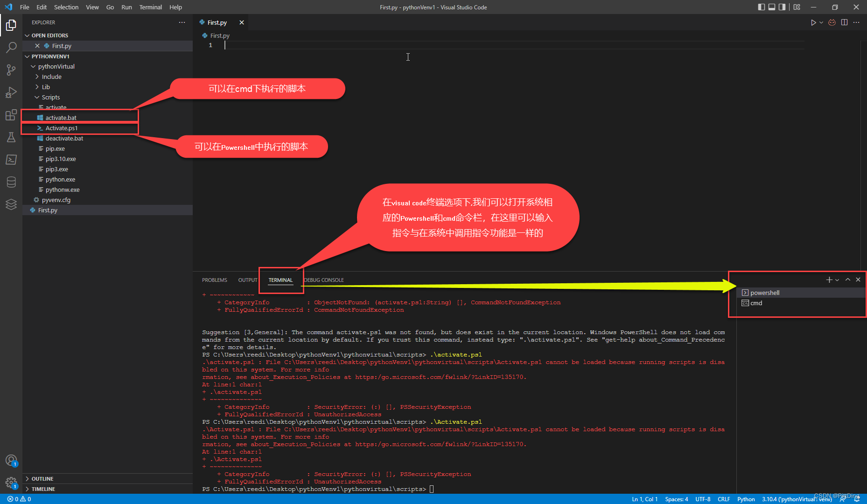Open the Accounts menu icon

[x=11, y=461]
